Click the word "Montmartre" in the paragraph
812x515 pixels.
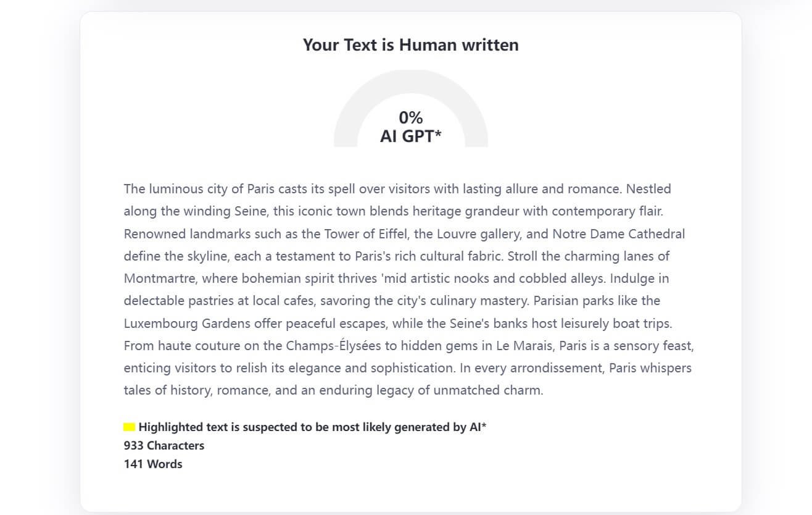point(160,278)
